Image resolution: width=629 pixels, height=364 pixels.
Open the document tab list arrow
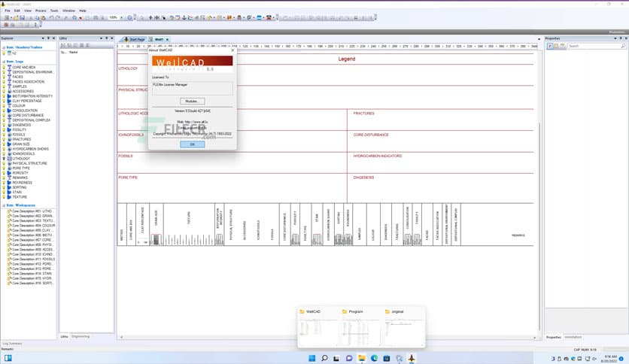(x=539, y=39)
